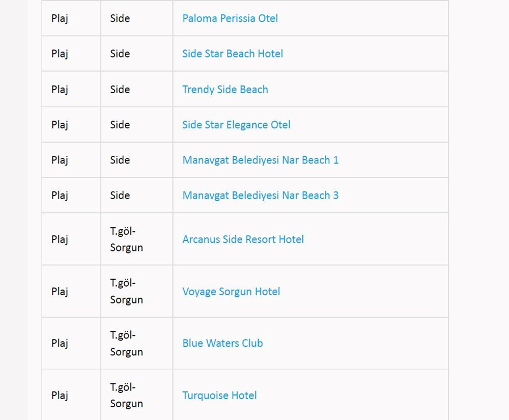
Task: Open Manavgat Belediyesi Nar Beach 1 link
Action: (x=260, y=160)
